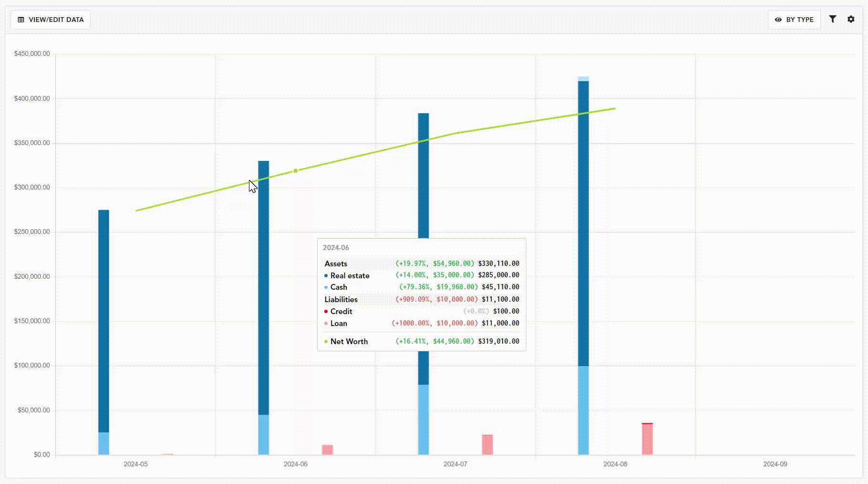Click the Net Worth label in tooltip
This screenshot has height=484, width=868.
(x=349, y=341)
